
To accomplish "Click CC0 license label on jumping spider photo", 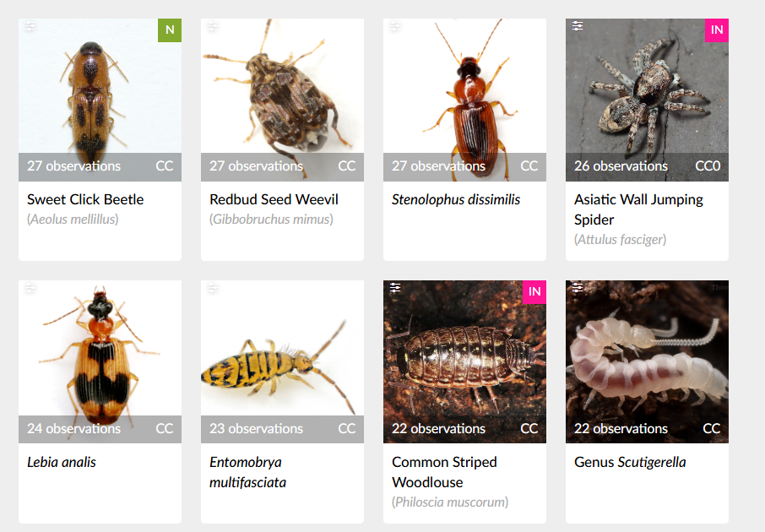I will pos(708,166).
